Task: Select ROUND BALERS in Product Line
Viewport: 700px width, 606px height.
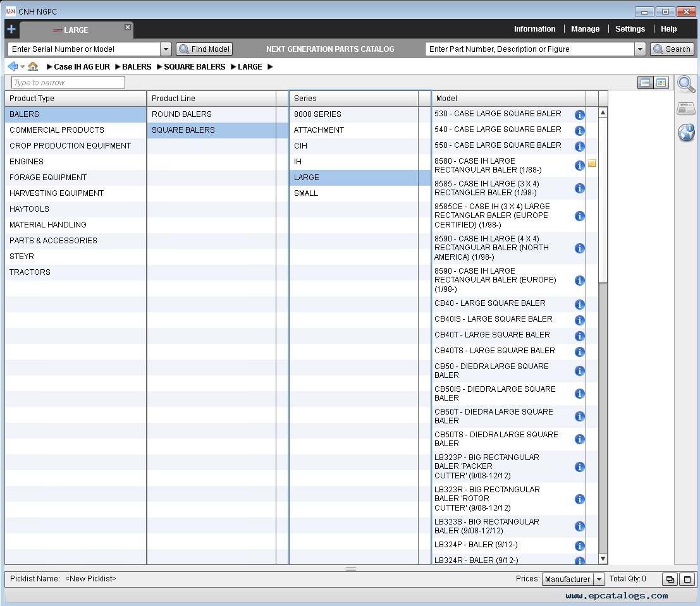Action: click(181, 114)
